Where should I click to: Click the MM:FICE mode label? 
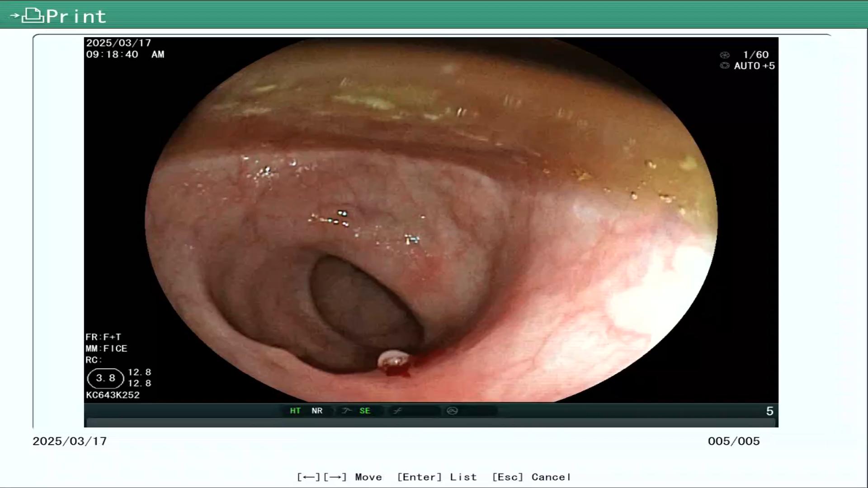click(x=107, y=348)
